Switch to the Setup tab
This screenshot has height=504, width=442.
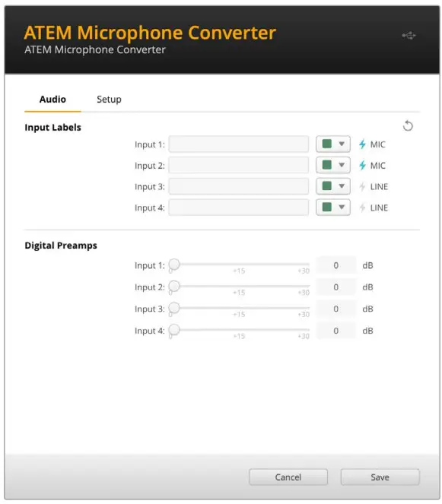point(109,100)
